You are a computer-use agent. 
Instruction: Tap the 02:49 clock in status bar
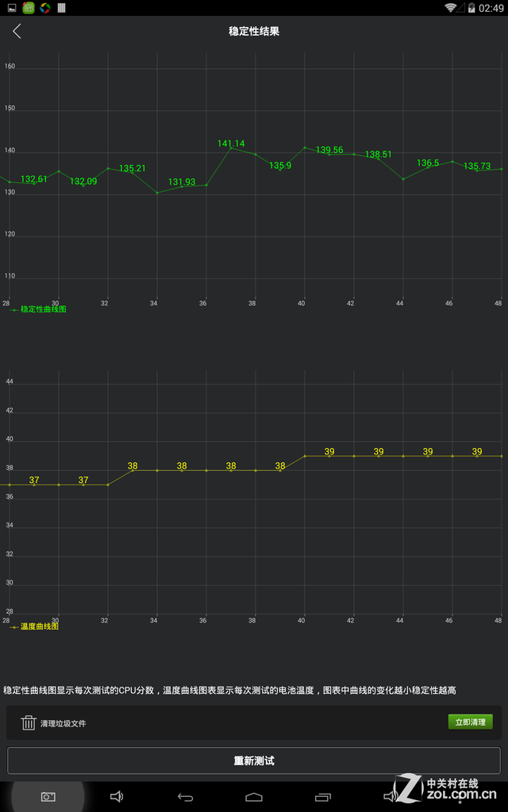click(x=491, y=8)
